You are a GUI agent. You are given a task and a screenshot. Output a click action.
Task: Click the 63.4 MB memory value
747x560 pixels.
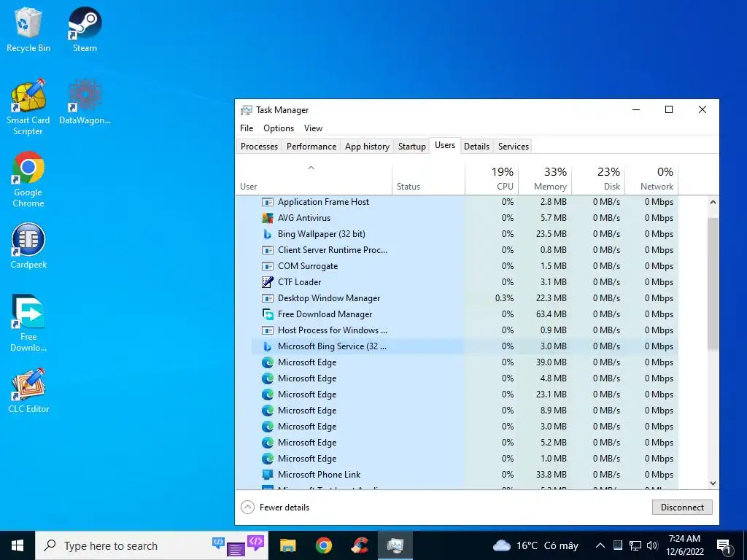coord(551,314)
